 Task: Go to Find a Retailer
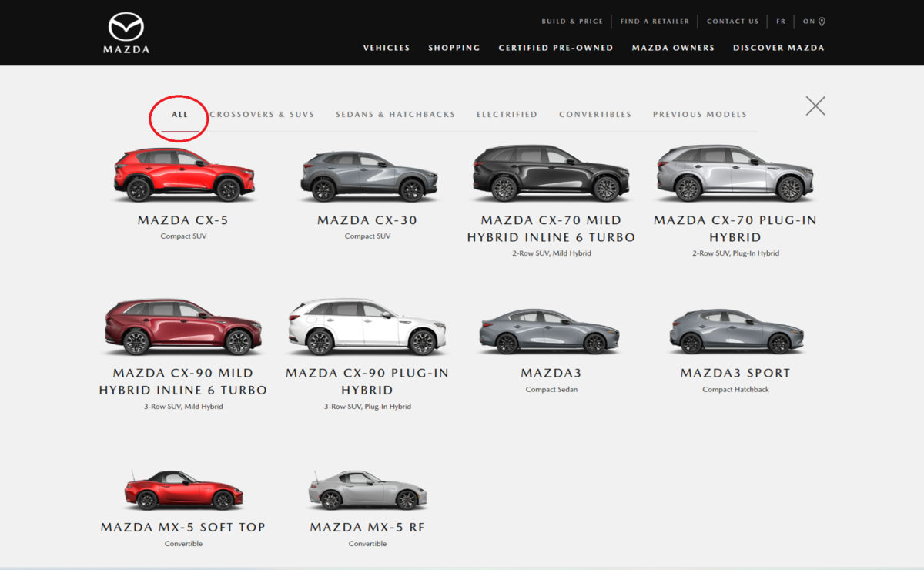(654, 22)
